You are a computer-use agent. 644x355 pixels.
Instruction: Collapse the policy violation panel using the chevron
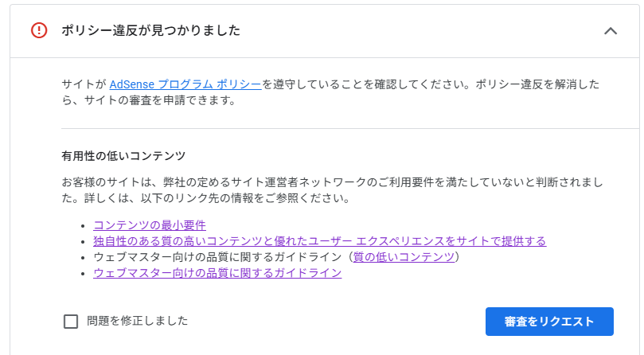tap(611, 31)
